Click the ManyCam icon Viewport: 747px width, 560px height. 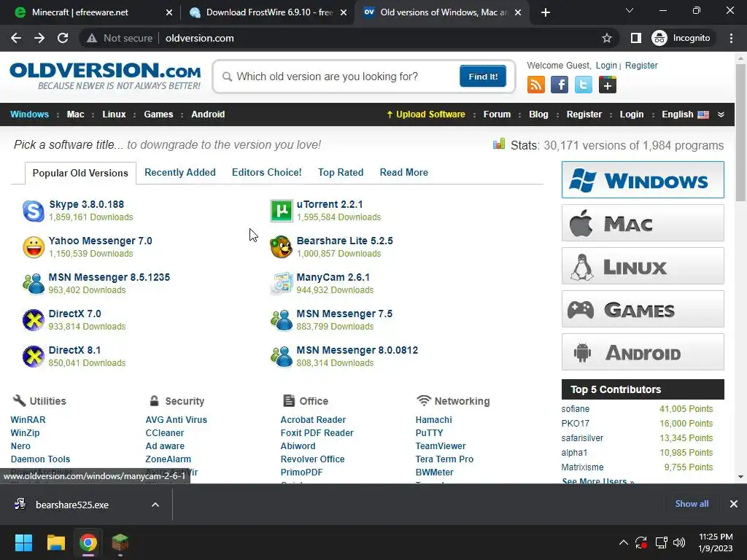(x=282, y=284)
